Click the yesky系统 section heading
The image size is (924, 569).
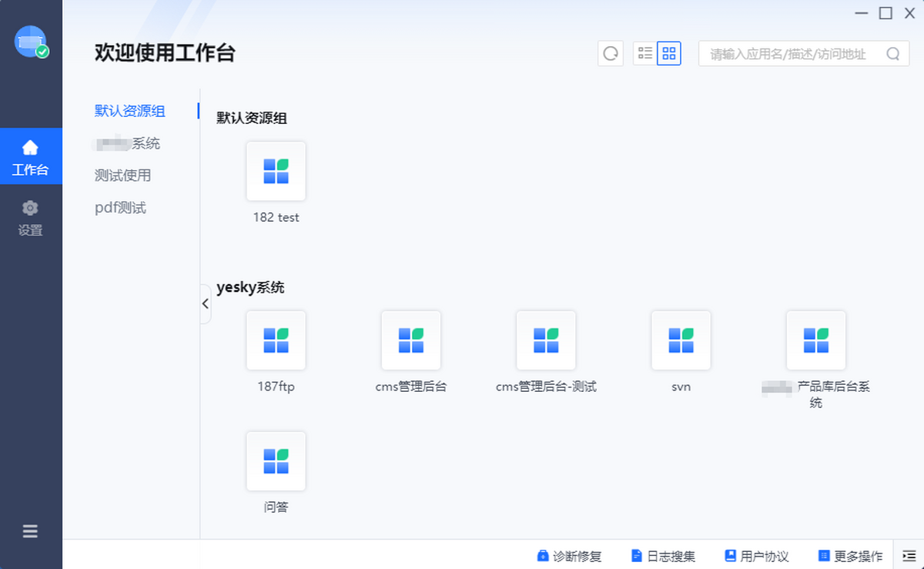tap(250, 288)
